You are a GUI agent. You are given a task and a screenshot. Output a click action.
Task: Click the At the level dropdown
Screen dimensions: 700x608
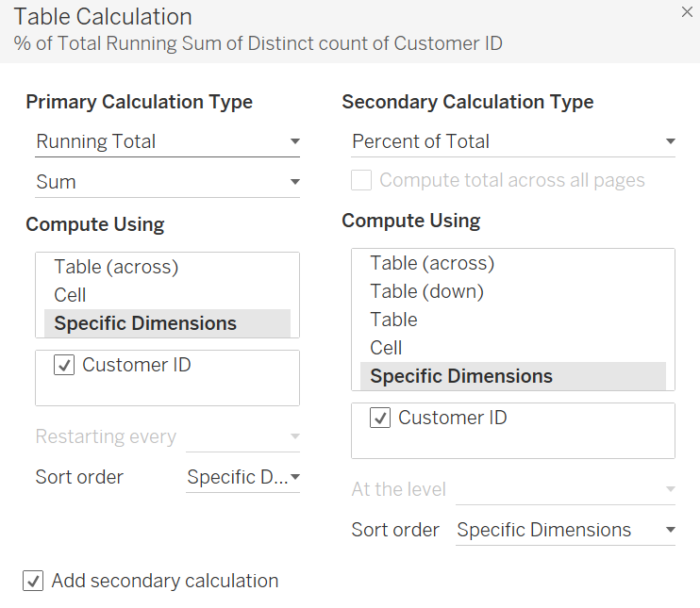(565, 490)
